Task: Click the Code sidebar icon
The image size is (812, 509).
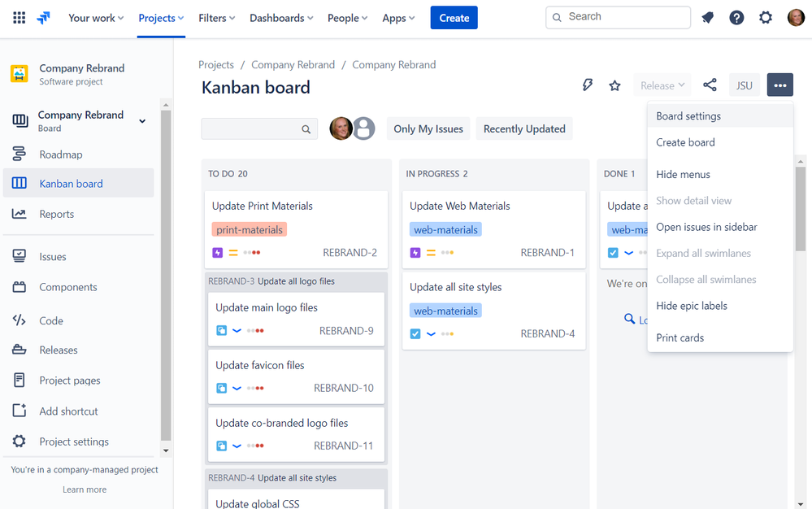Action: [x=20, y=320]
